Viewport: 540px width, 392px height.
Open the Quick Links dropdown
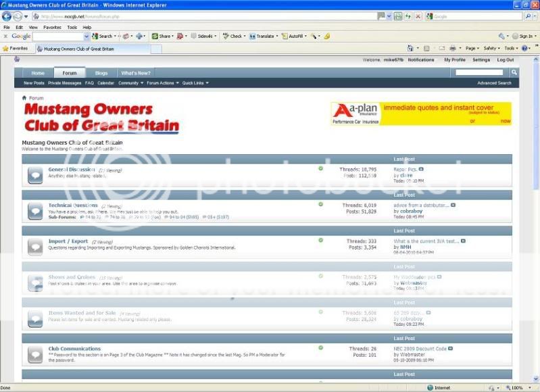click(195, 83)
